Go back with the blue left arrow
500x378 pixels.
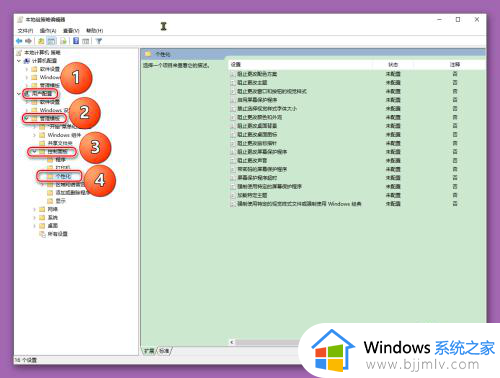(19, 41)
